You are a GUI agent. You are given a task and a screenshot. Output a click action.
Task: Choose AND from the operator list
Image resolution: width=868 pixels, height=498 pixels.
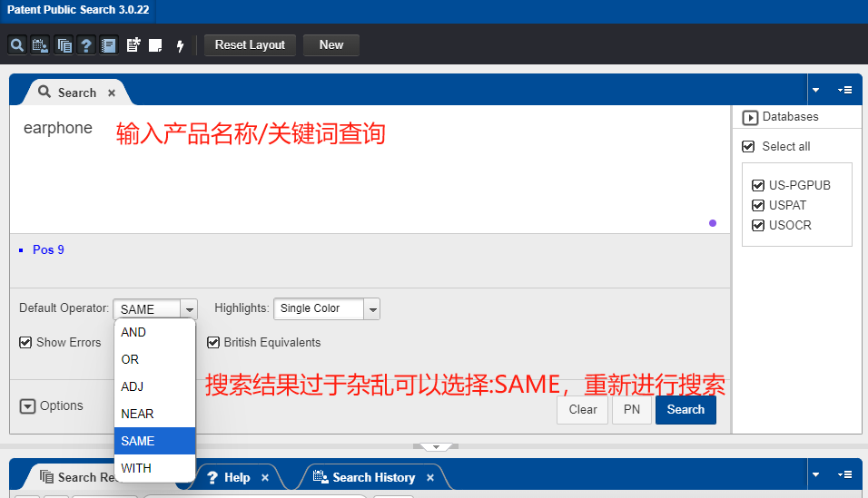pos(155,332)
